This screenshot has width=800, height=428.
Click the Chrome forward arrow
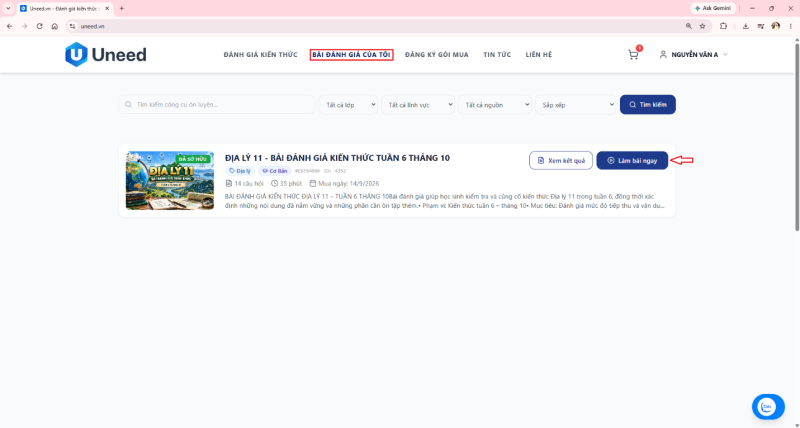click(x=24, y=26)
